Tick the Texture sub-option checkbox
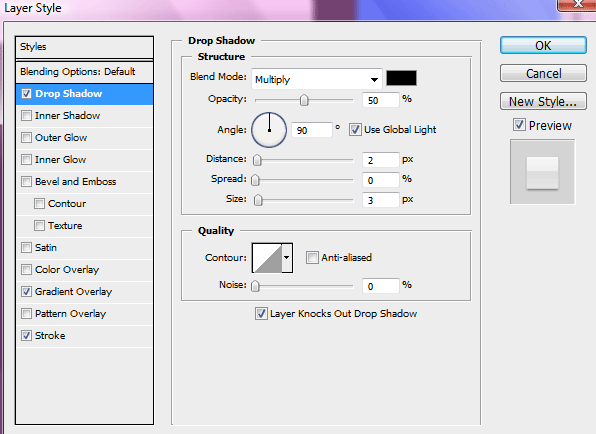This screenshot has width=596, height=434. click(x=40, y=226)
